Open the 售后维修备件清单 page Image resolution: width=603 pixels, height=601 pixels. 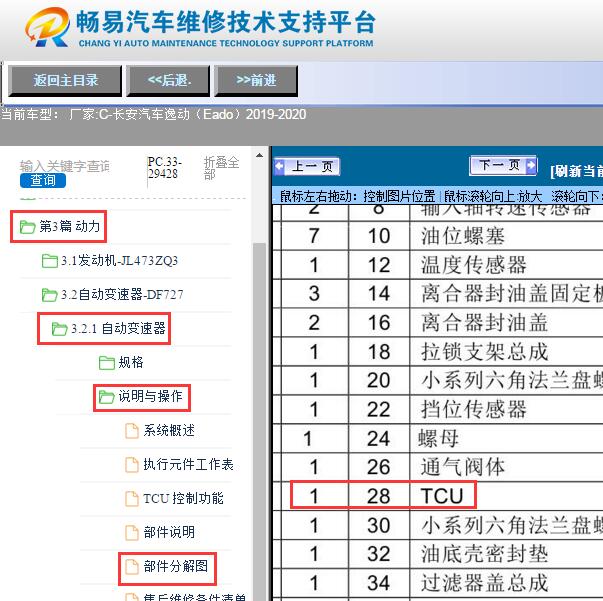click(x=194, y=597)
